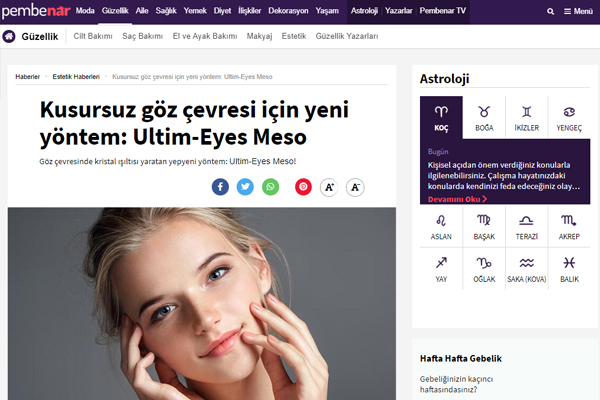Go to Cilt Bakımı subcategory
The image size is (600, 400).
pyautogui.click(x=92, y=36)
